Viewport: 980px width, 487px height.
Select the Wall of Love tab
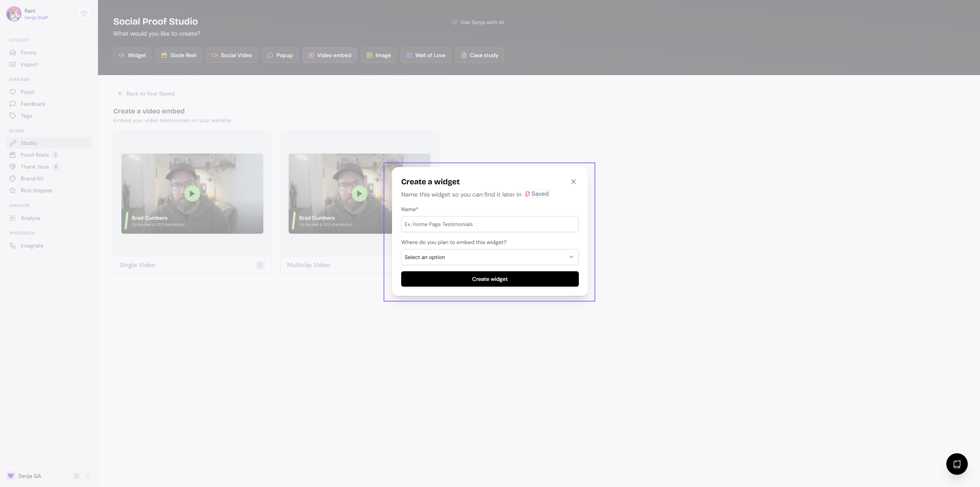click(x=426, y=55)
